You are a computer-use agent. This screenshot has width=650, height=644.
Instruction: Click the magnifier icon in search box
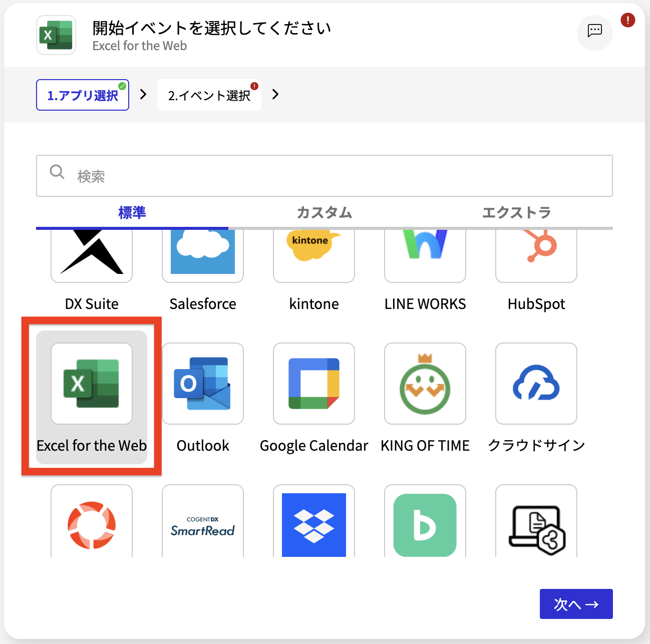57,172
